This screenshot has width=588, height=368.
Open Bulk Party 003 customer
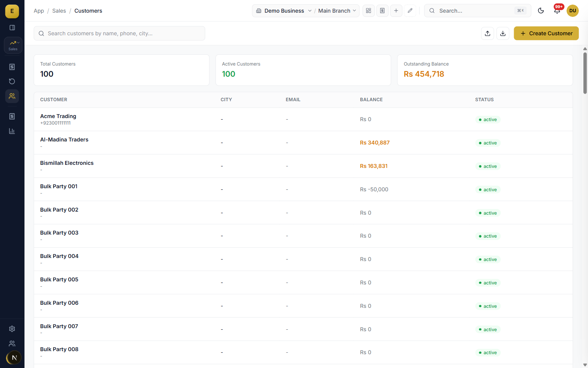pyautogui.click(x=303, y=236)
